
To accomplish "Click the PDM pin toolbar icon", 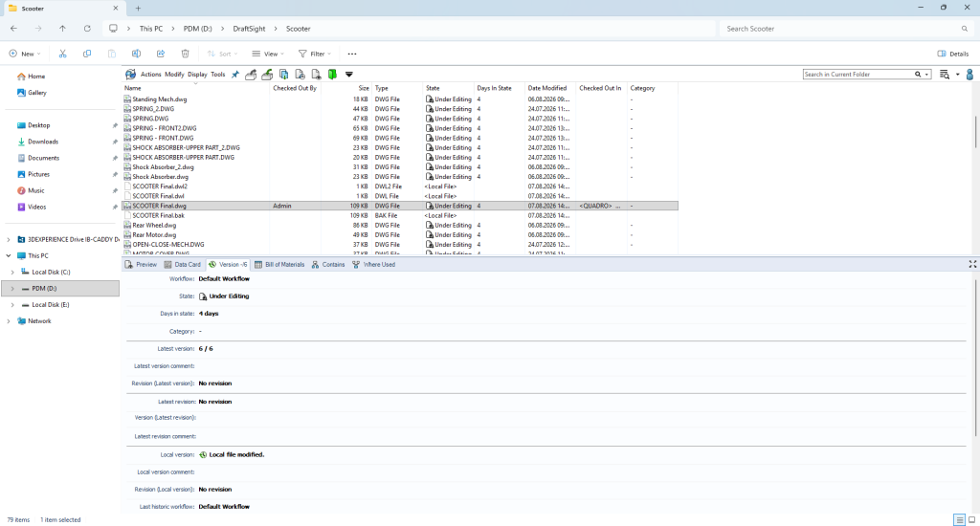I will tap(235, 75).
